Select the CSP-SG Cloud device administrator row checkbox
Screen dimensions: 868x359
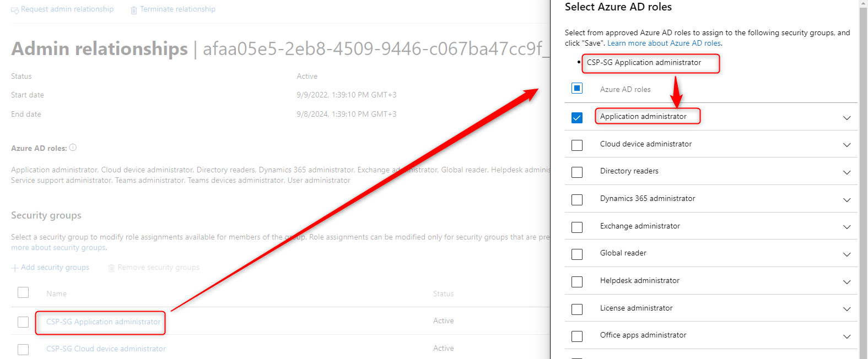[x=23, y=350]
